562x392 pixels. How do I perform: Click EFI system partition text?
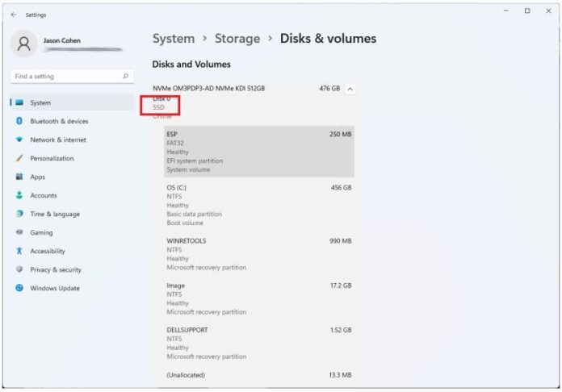click(195, 161)
